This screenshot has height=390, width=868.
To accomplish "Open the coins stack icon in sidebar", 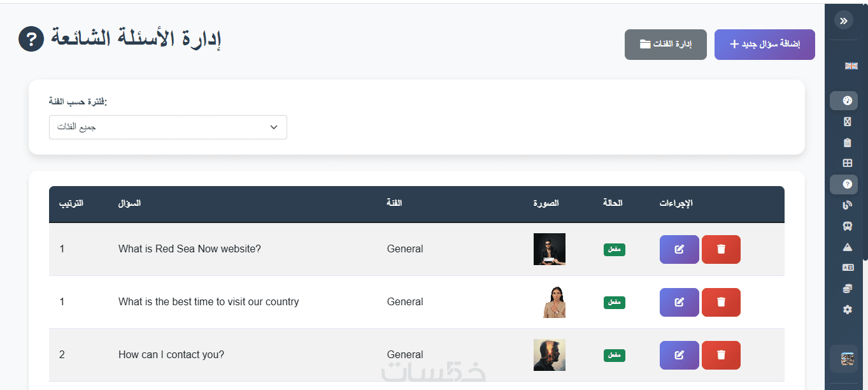I will [x=847, y=289].
